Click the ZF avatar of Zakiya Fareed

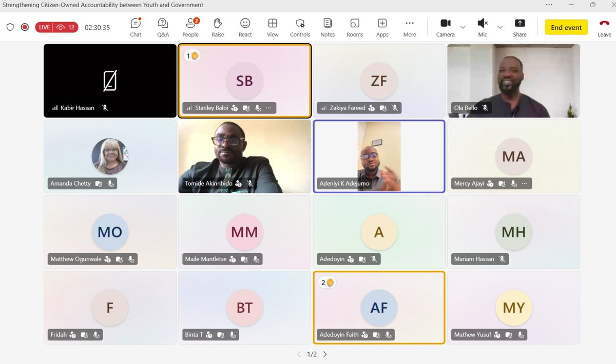click(x=379, y=80)
